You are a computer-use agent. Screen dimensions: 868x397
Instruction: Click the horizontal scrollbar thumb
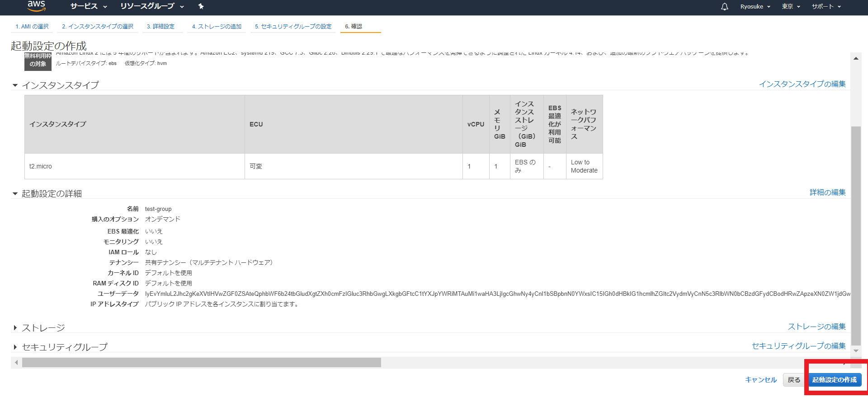coord(202,362)
